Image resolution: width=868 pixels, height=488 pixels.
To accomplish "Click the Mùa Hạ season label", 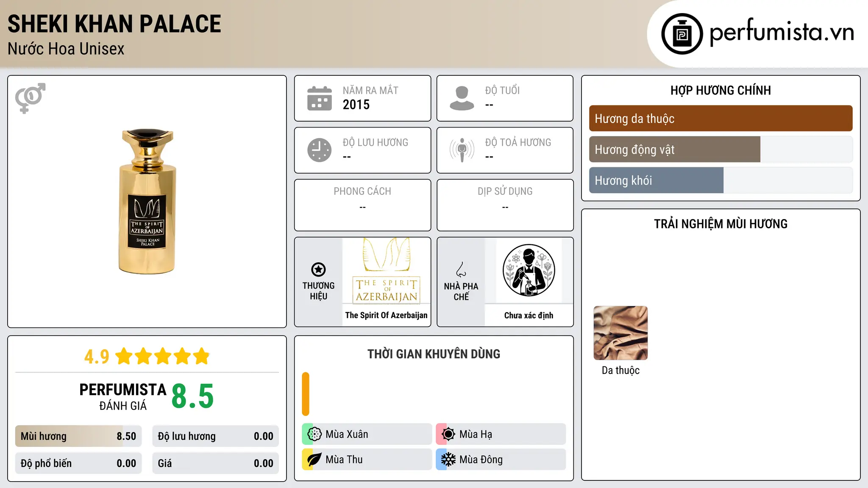I will point(476,434).
